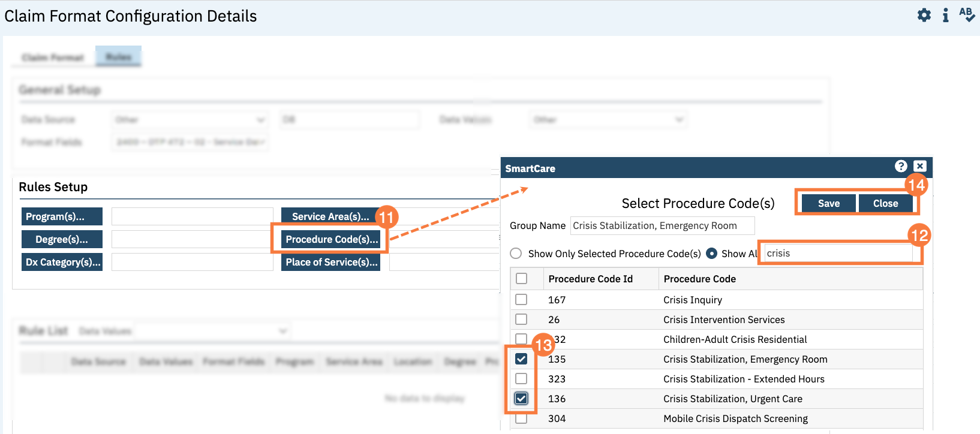Open the settings gear icon
Screen dimensions: 980x434
coord(924,15)
